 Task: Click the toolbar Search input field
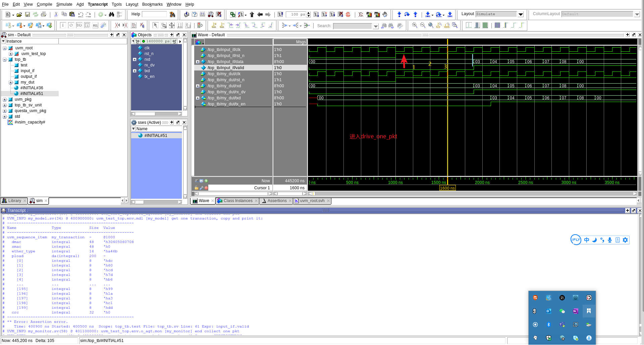point(352,26)
